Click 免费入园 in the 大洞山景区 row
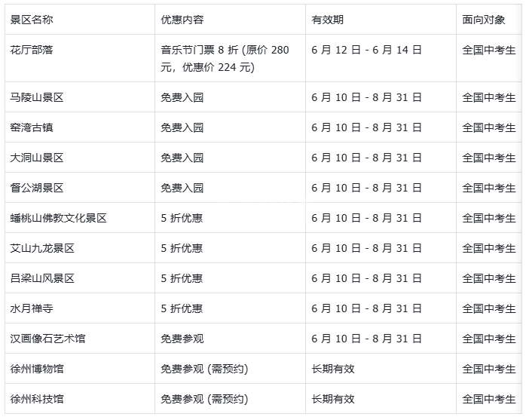This screenshot has width=529, height=420. pyautogui.click(x=182, y=158)
